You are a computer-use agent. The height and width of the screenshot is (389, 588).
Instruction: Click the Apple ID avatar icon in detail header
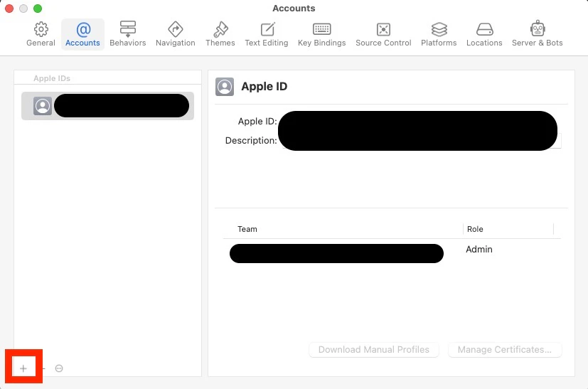tap(225, 87)
